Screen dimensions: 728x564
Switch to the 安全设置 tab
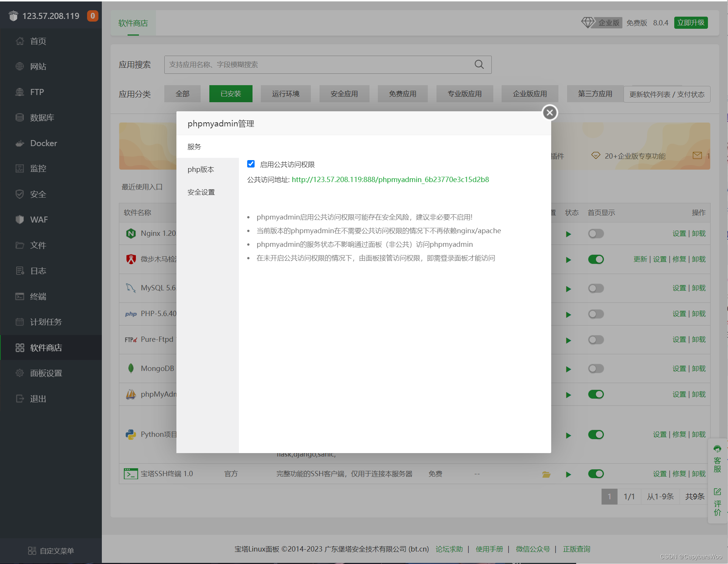coord(201,192)
